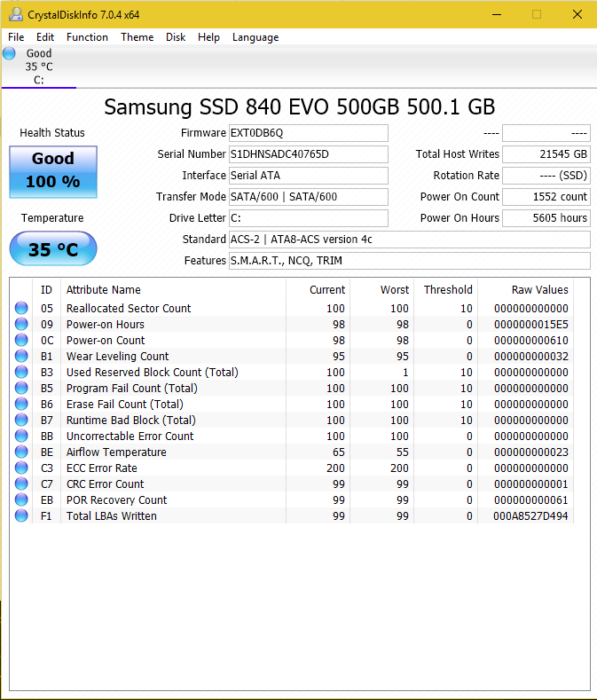Click the Power On Count value
Screen dimensions: 597x700
pos(546,197)
